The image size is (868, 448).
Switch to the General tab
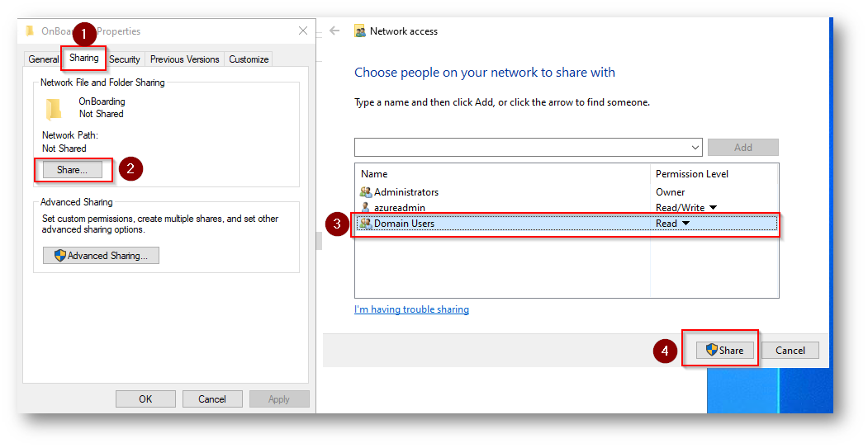pyautogui.click(x=44, y=59)
